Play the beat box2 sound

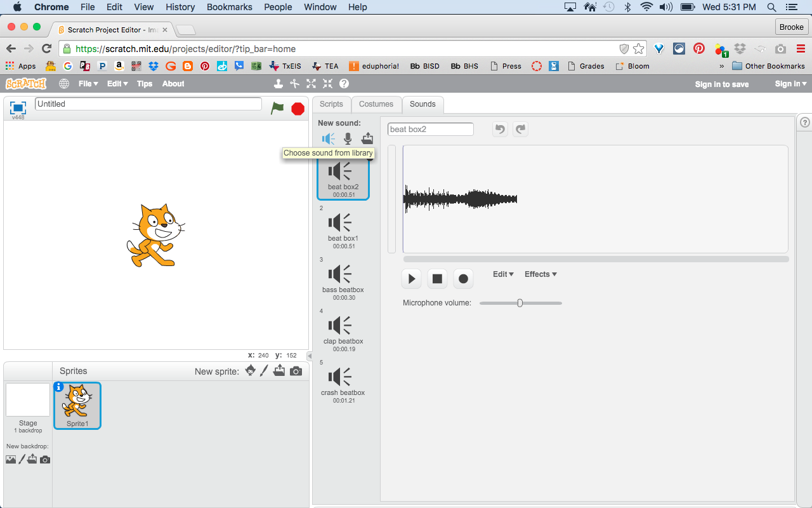[x=411, y=278]
